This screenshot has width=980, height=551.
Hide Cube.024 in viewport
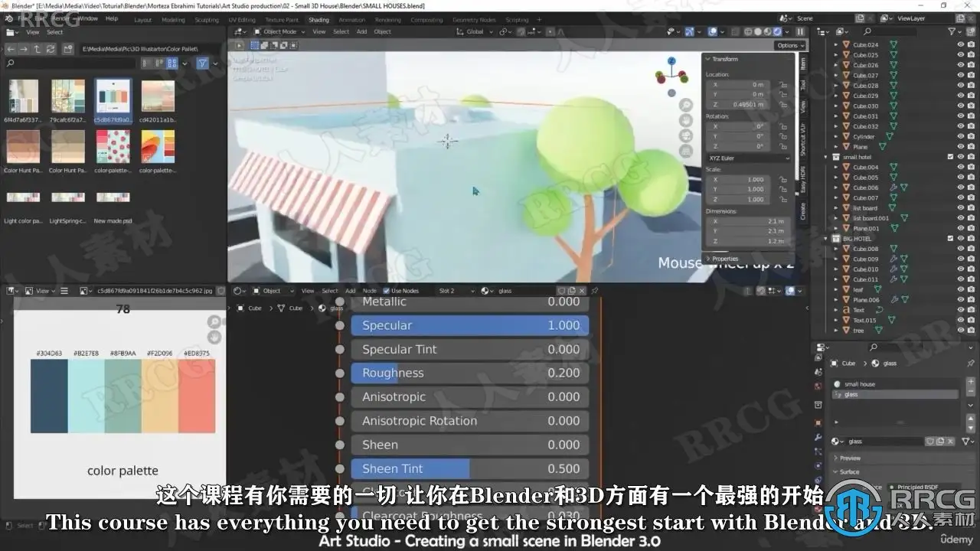pos(961,45)
